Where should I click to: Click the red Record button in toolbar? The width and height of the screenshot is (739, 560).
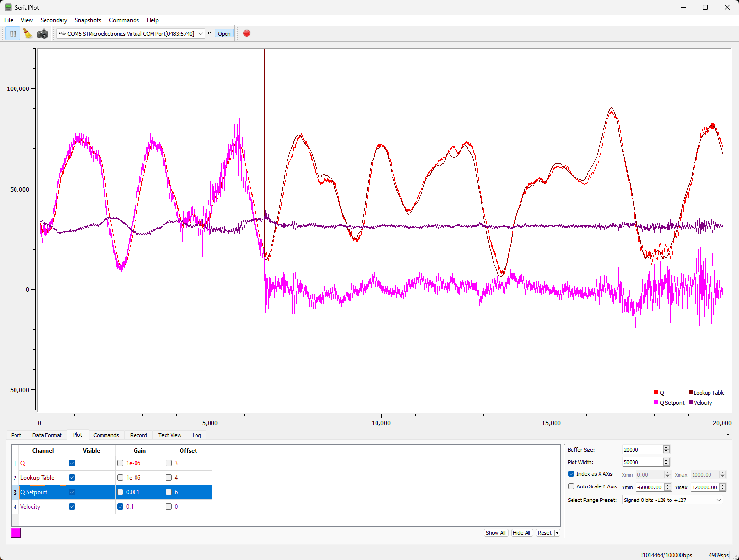247,33
